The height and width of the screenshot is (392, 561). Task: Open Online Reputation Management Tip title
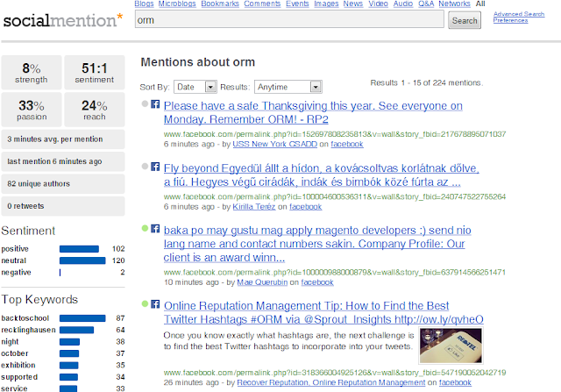point(323,312)
